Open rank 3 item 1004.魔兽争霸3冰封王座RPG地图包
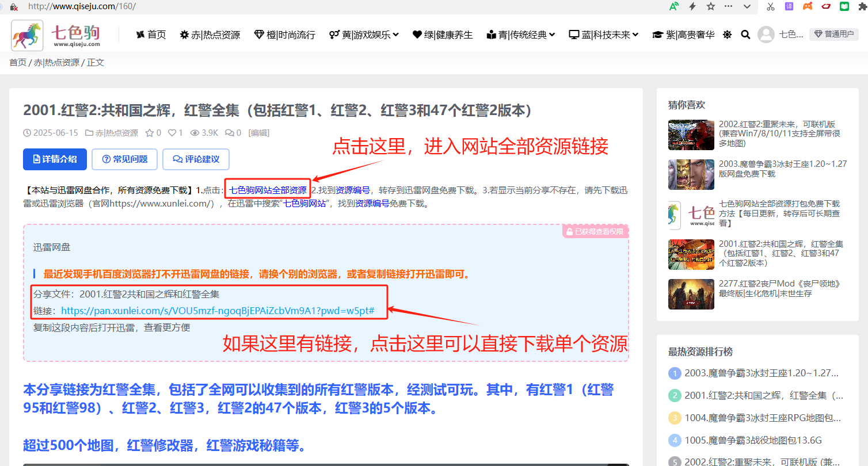This screenshot has width=868, height=466. [763, 418]
